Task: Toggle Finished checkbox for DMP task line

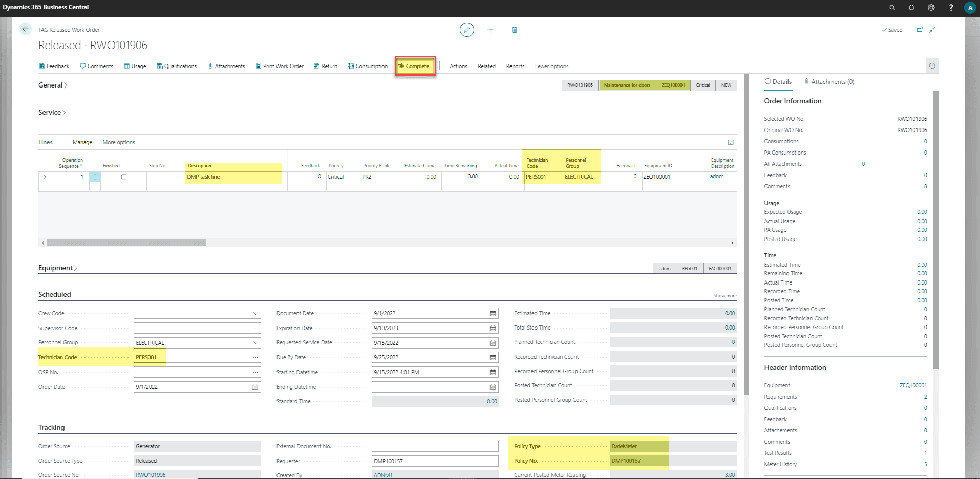Action: pyautogui.click(x=123, y=177)
